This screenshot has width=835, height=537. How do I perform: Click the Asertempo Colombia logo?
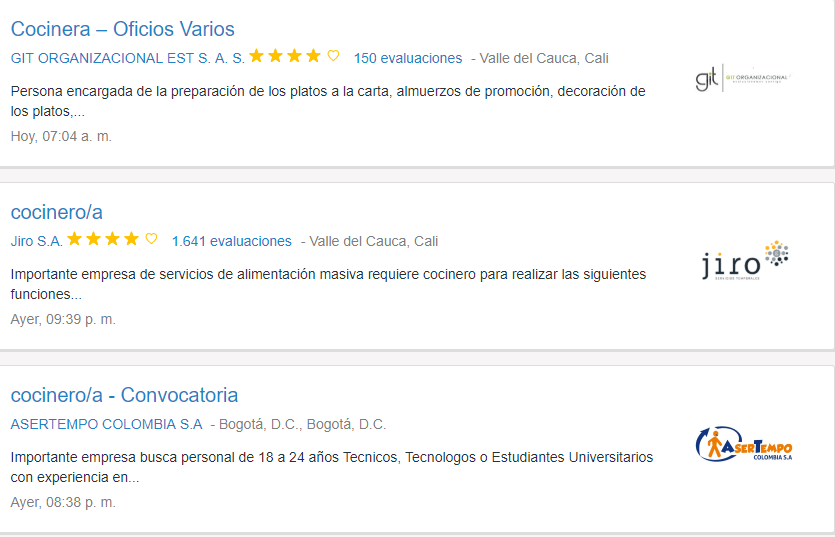[x=744, y=443]
